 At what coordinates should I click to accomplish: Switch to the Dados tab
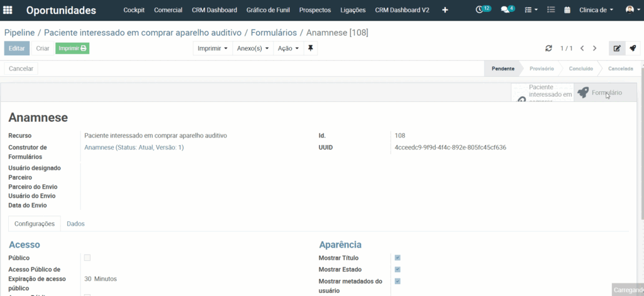(75, 224)
